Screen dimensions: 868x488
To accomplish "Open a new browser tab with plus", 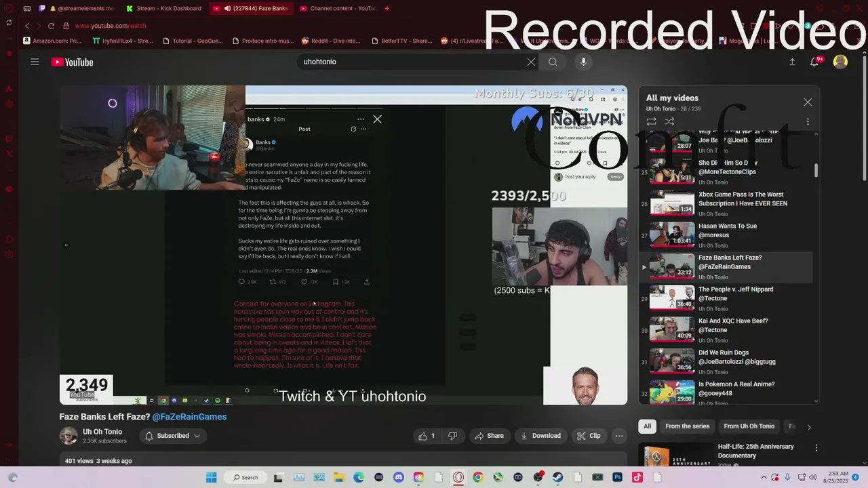I will tap(387, 9).
